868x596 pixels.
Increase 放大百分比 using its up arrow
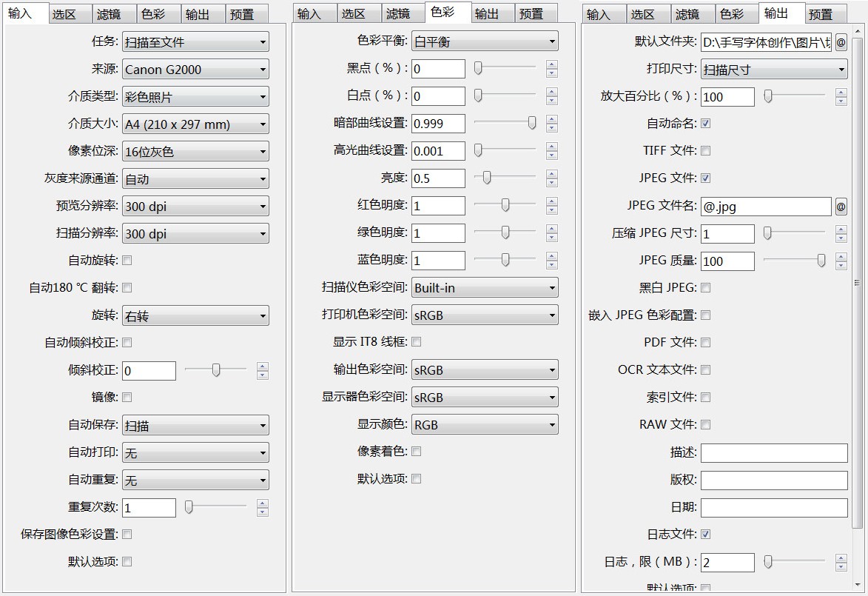(x=841, y=92)
